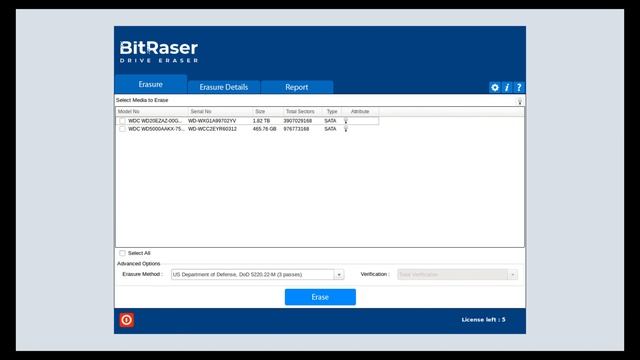
Task: Click the 1.82 TB size cell
Action: click(261, 121)
